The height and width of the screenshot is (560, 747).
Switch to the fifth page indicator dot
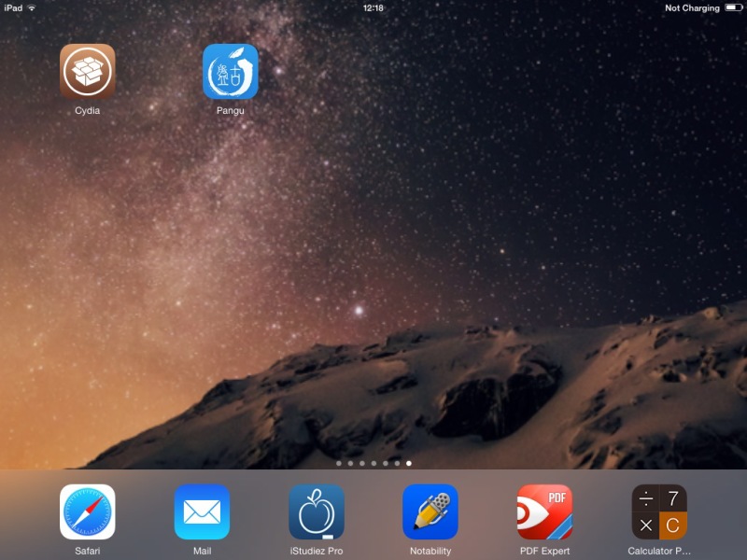pyautogui.click(x=386, y=463)
